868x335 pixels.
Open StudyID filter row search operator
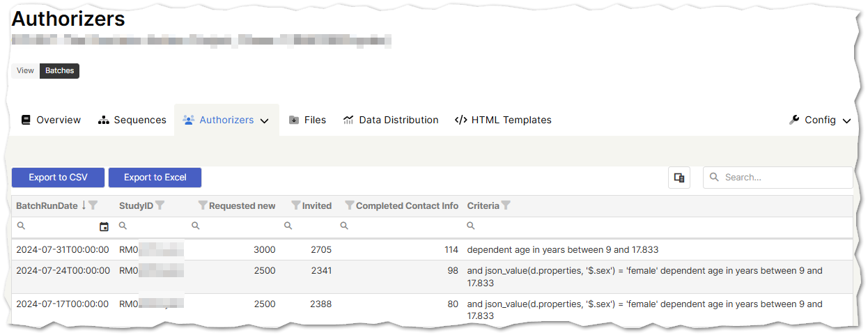pyautogui.click(x=123, y=226)
